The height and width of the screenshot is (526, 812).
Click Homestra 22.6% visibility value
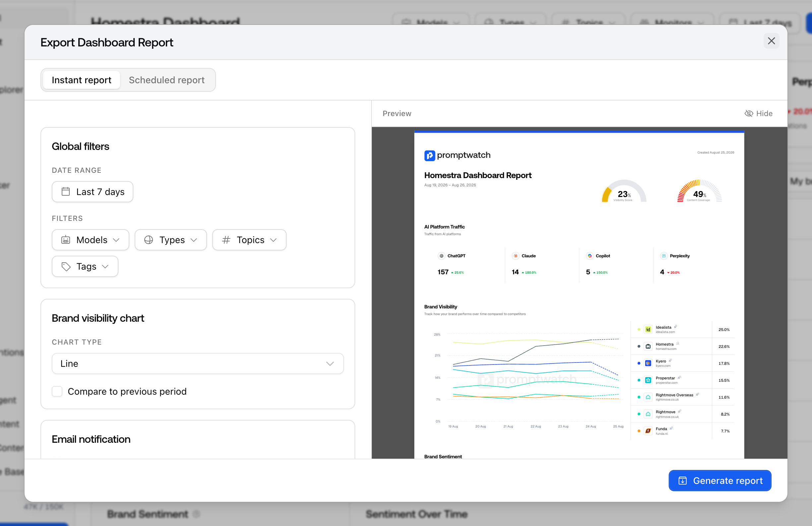[x=724, y=347]
